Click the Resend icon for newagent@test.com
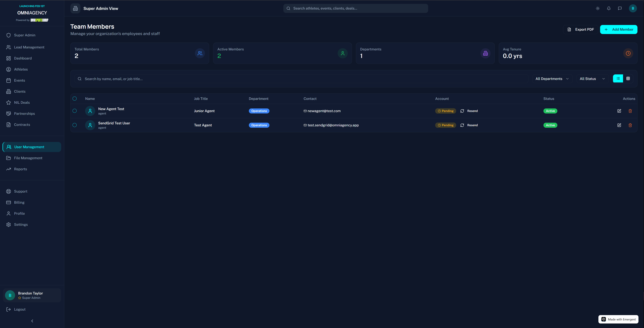Viewport: 644px width, 328px height. [x=462, y=111]
